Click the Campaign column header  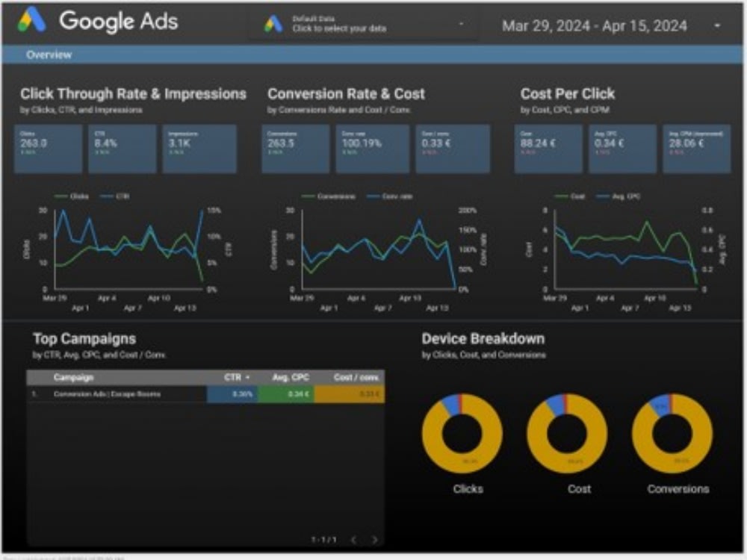pos(73,377)
